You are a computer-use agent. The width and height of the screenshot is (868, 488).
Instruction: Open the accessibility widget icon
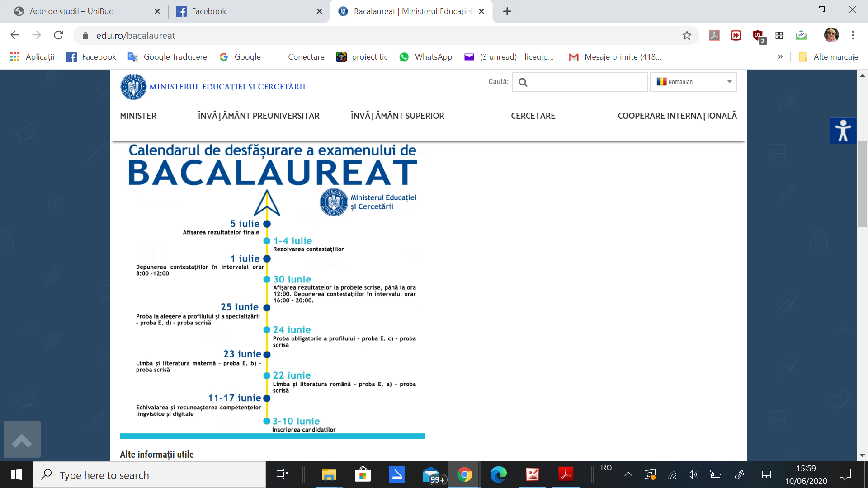point(843,131)
